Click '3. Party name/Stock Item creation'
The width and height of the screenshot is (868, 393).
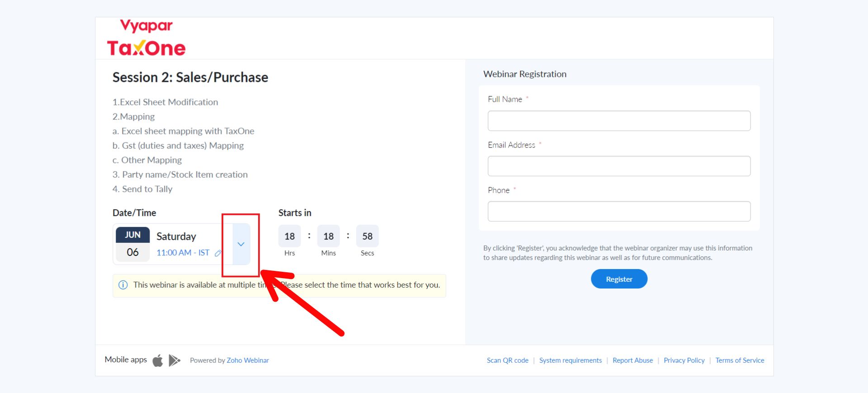pyautogui.click(x=180, y=175)
